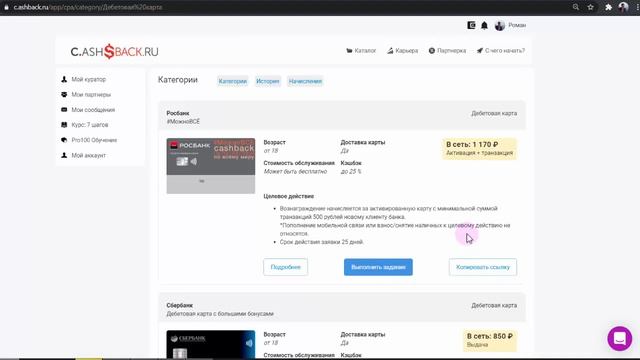The width and height of the screenshot is (640, 360).
Task: Open Мои сообщения in the sidebar
Action: click(93, 110)
